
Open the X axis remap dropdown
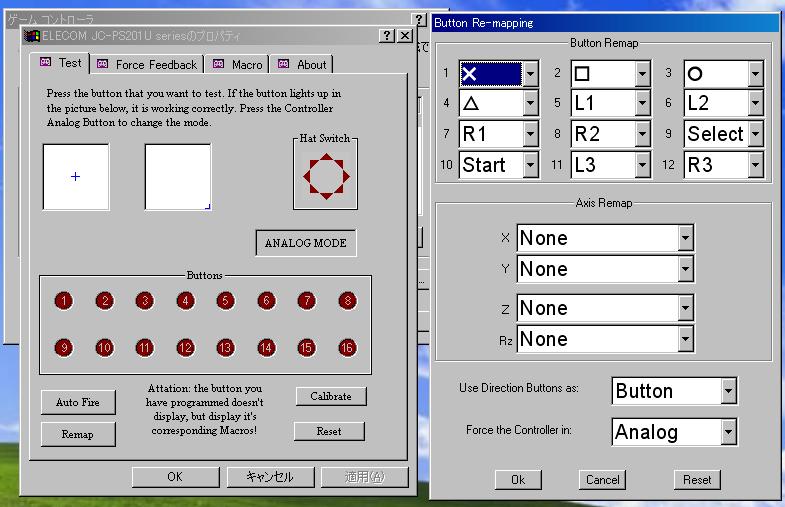click(605, 238)
